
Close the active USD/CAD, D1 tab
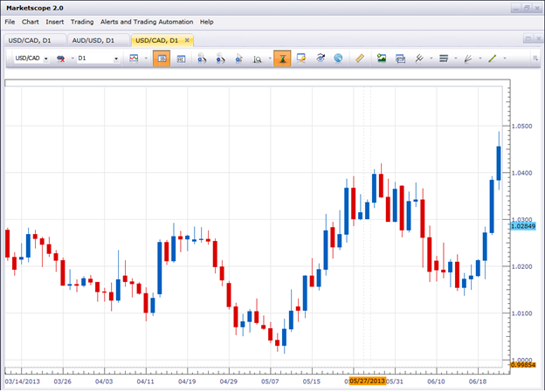pos(187,40)
